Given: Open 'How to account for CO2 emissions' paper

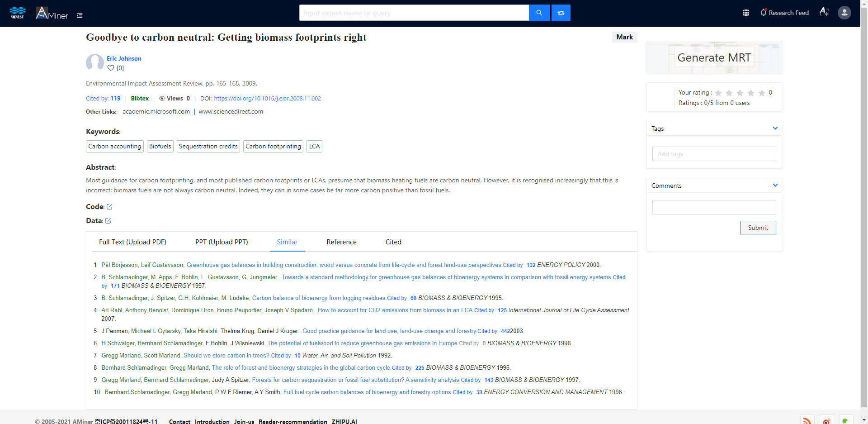Looking at the screenshot, I should 395,310.
